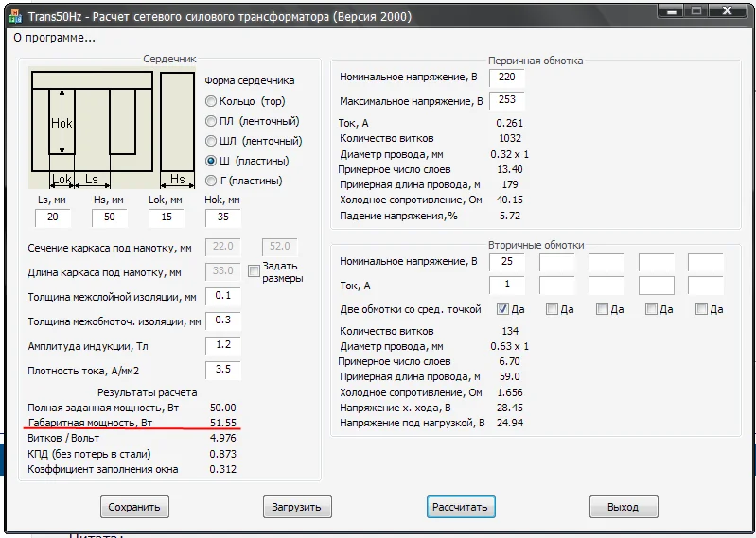This screenshot has width=756, height=538.
Task: Click the no-load voltage value 28.45
Action: pos(510,408)
